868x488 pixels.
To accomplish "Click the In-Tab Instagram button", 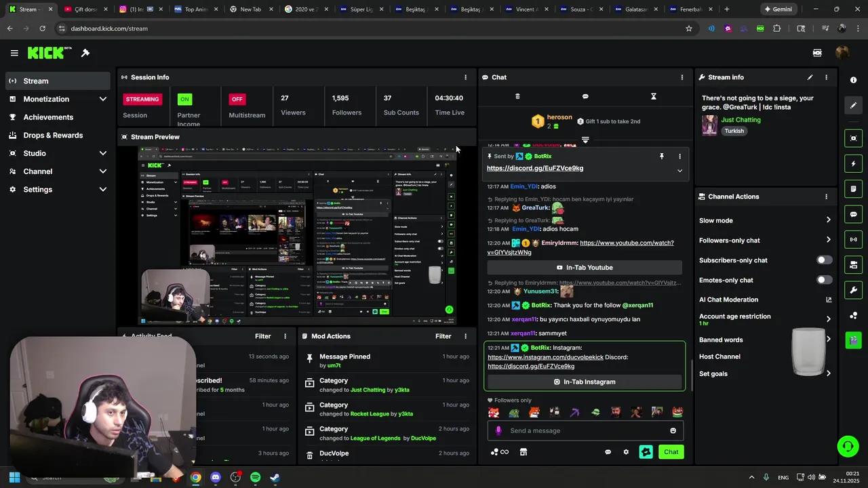I will click(x=585, y=382).
